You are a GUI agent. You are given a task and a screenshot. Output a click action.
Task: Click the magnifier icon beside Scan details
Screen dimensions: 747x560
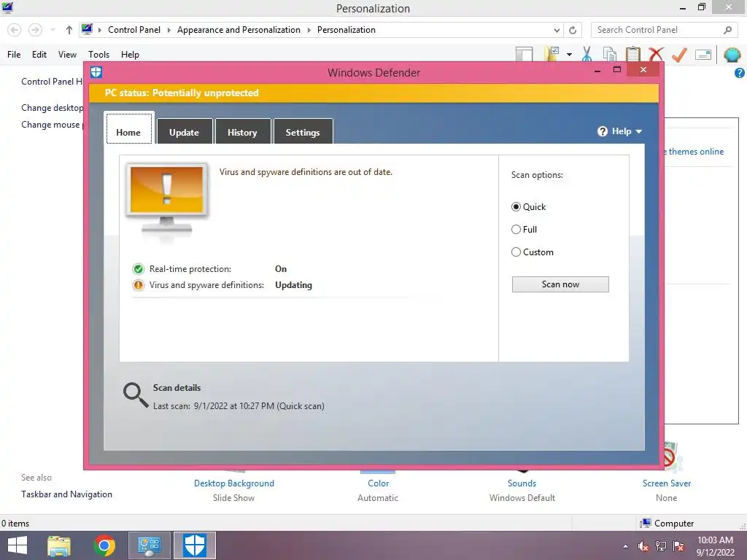[136, 394]
